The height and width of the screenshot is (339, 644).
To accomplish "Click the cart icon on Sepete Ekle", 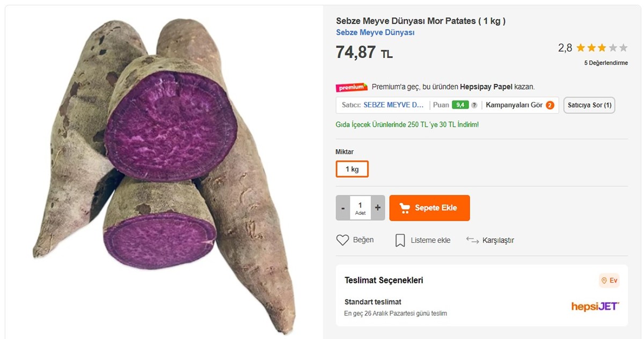I will 406,207.
